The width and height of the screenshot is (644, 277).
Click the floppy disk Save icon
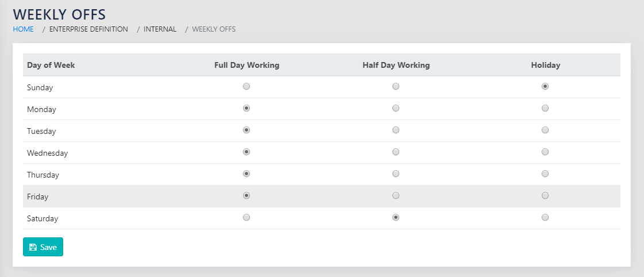pos(33,247)
